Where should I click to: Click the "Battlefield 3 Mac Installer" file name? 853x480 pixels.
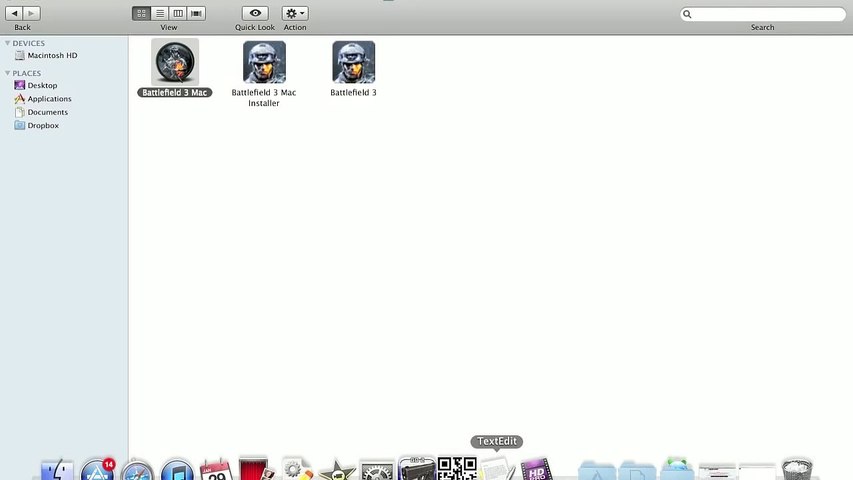(264, 97)
